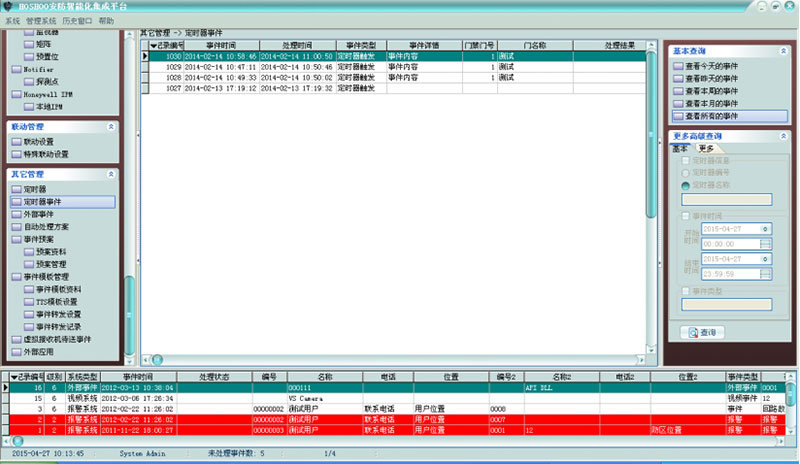Collapse the 基本查询 panel
Image resolution: width=800 pixels, height=464 pixels.
point(780,48)
